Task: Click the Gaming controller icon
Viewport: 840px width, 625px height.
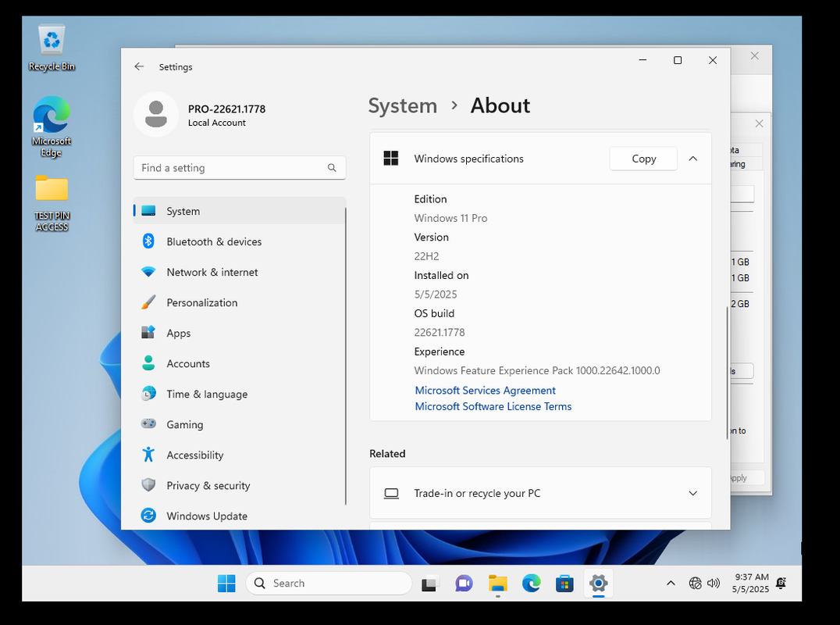Action: click(148, 424)
